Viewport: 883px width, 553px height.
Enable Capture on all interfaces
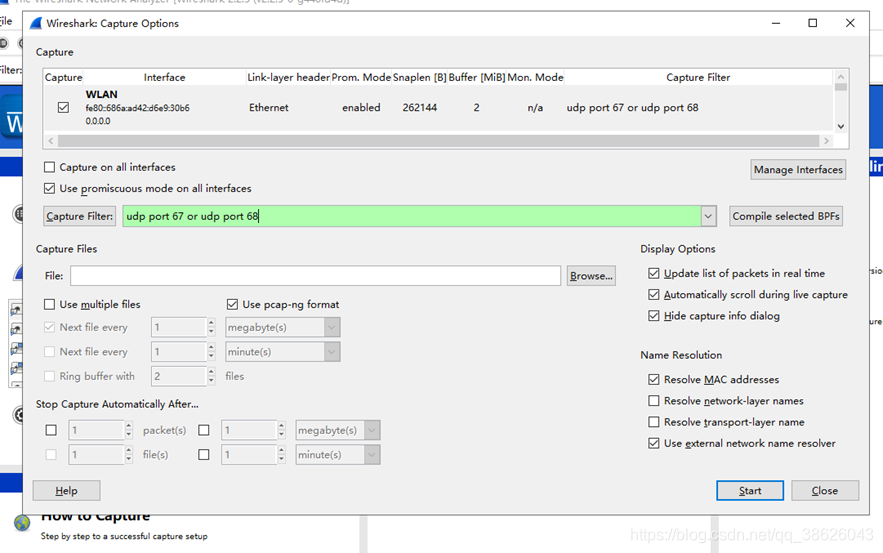click(50, 167)
